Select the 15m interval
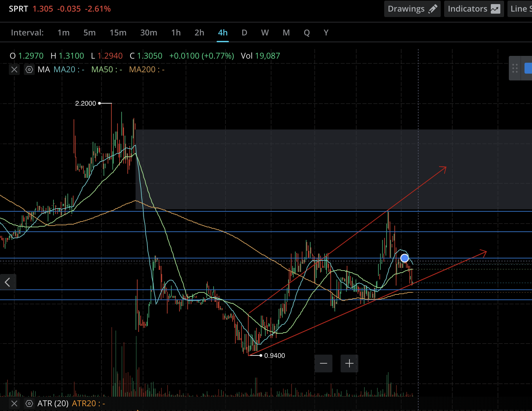 (x=118, y=33)
